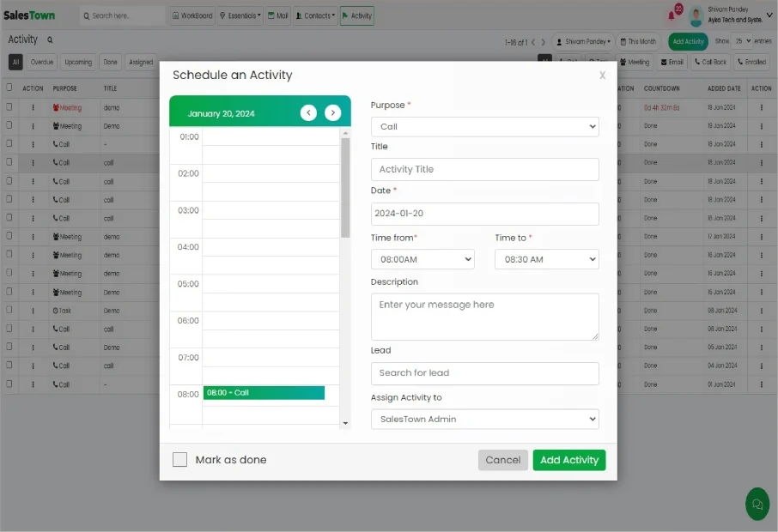Open the Mail tab
The height and width of the screenshot is (532, 778).
[x=278, y=15]
